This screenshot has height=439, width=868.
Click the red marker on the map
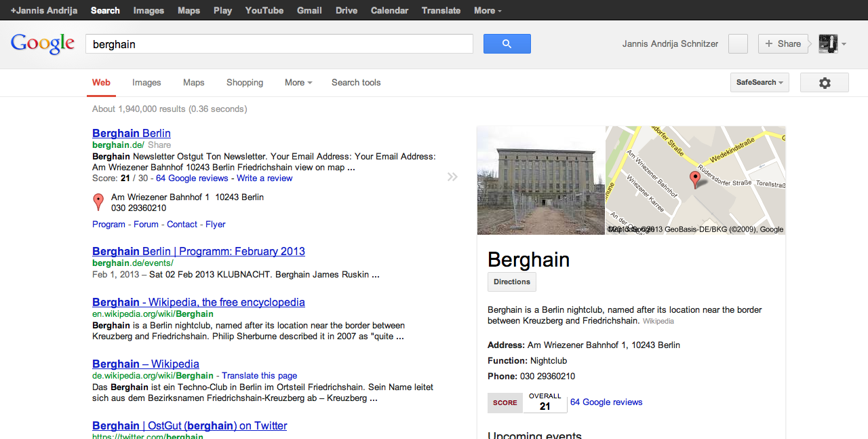click(x=694, y=180)
